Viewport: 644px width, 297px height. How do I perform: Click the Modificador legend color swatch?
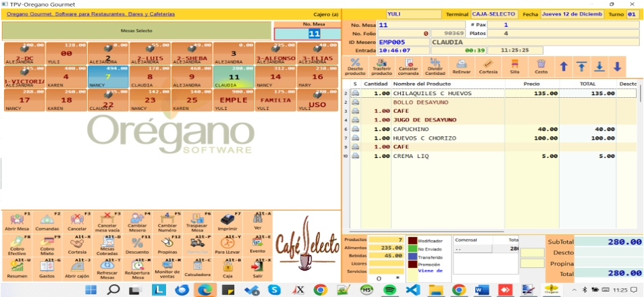[412, 241]
